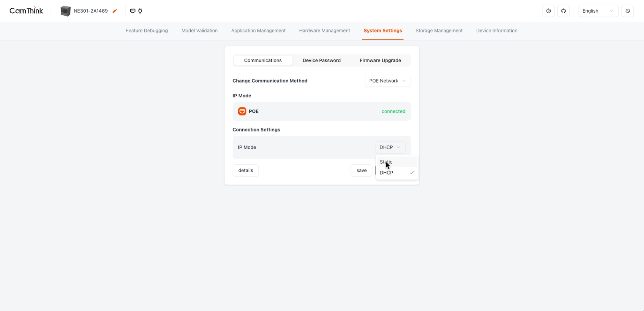644x311 pixels.
Task: Navigate to Storage Management tab
Action: [439, 31]
